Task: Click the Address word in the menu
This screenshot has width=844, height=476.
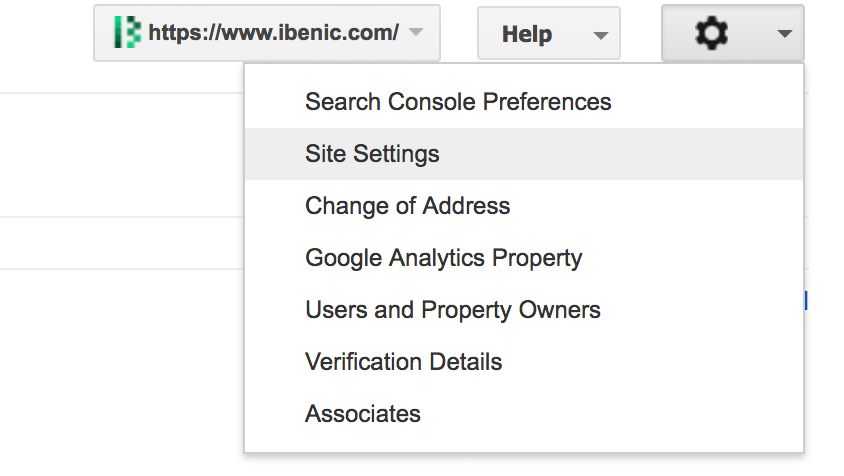Action: pyautogui.click(x=466, y=206)
